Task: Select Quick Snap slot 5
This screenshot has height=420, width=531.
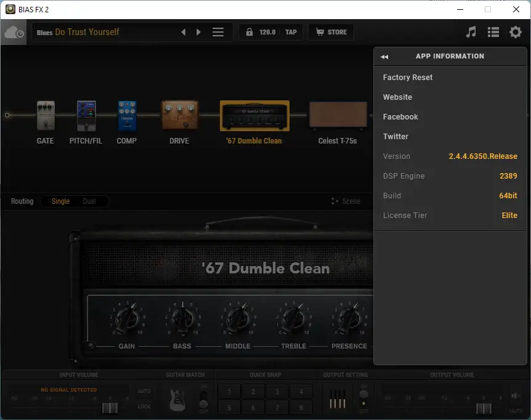Action: click(229, 408)
